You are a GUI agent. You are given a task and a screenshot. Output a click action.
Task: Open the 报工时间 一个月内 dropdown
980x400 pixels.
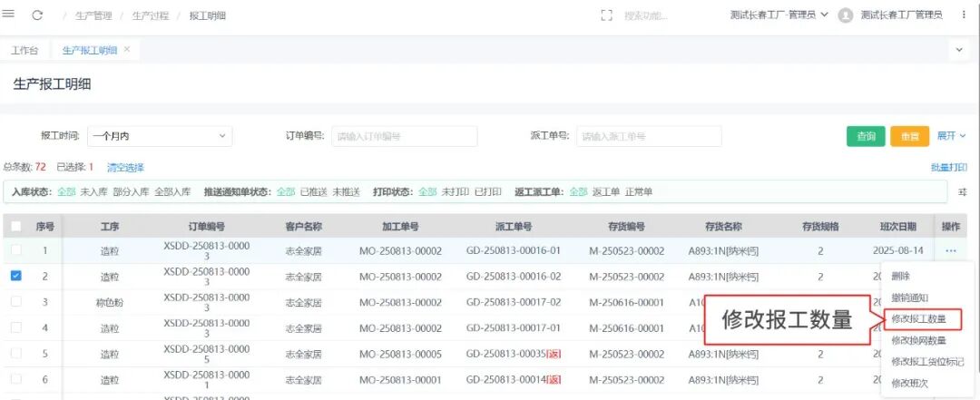coord(160,136)
